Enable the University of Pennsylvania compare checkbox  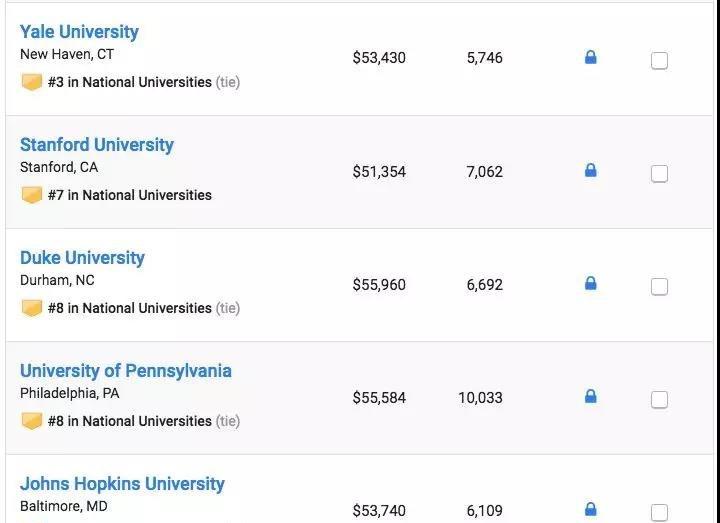coord(659,400)
